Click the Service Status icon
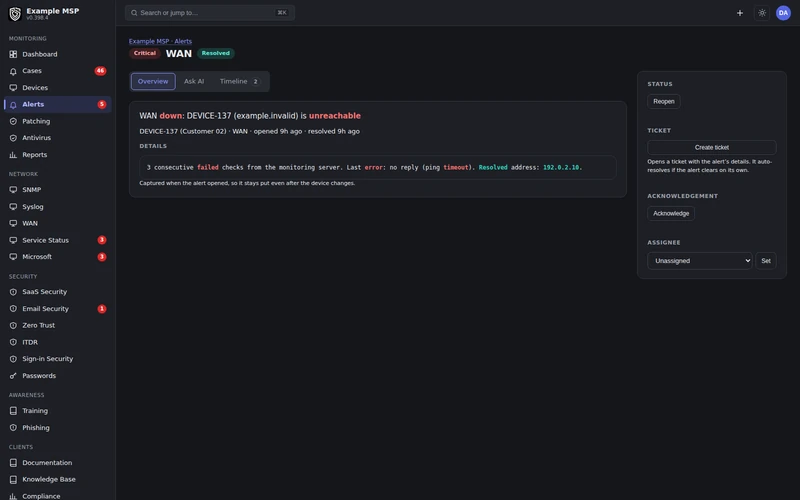 (13, 240)
